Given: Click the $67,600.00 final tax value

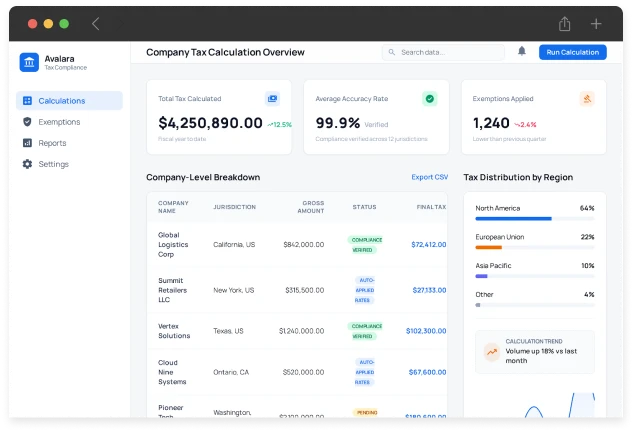Looking at the screenshot, I should coord(427,372).
